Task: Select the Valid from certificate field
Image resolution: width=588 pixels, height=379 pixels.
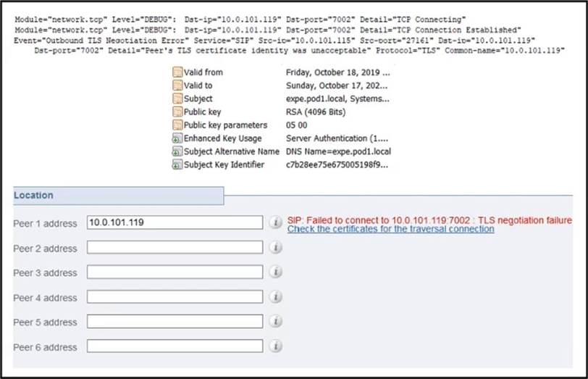Action: click(203, 72)
